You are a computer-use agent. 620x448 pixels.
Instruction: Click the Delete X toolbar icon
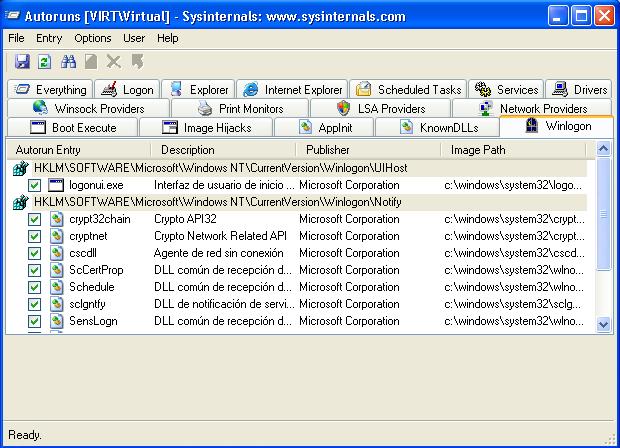(x=114, y=62)
